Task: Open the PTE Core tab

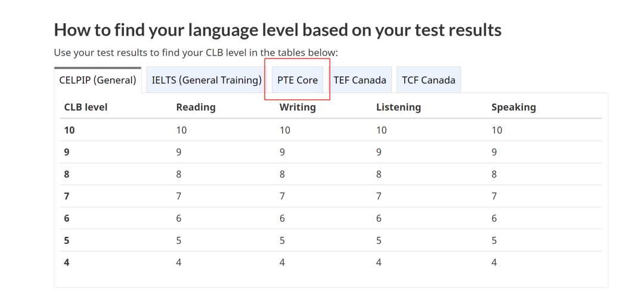Action: (298, 80)
